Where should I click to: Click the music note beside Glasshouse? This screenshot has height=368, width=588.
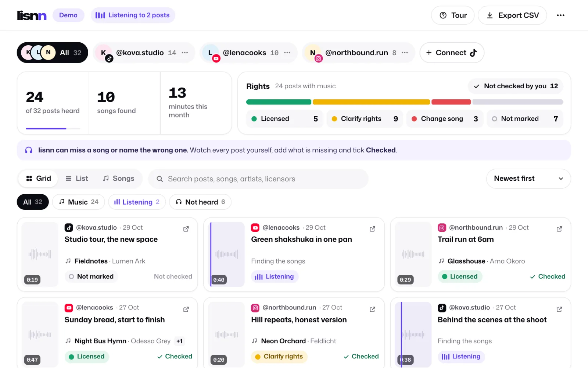[441, 261]
